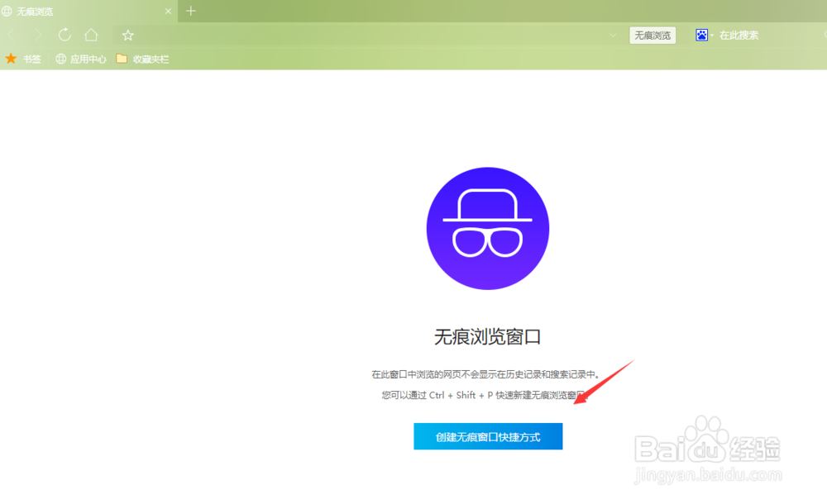
Task: Click the star bookmark icon beside the address bar
Action: click(127, 35)
